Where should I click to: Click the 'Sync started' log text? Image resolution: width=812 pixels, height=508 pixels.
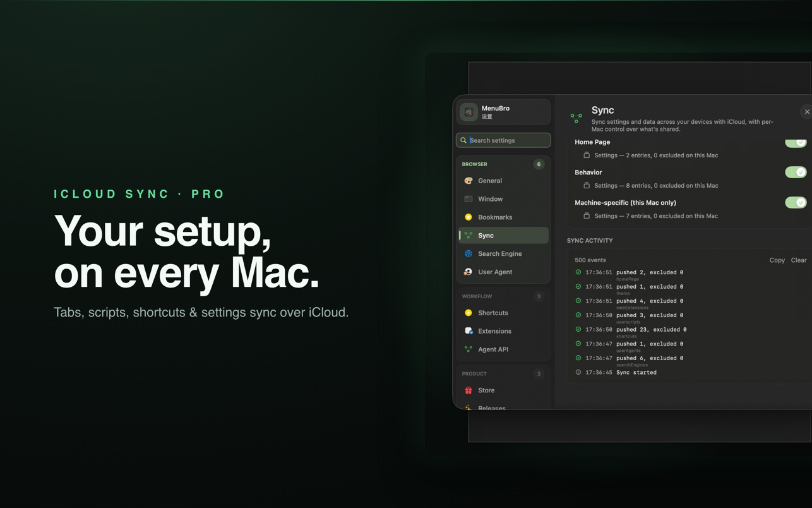636,373
